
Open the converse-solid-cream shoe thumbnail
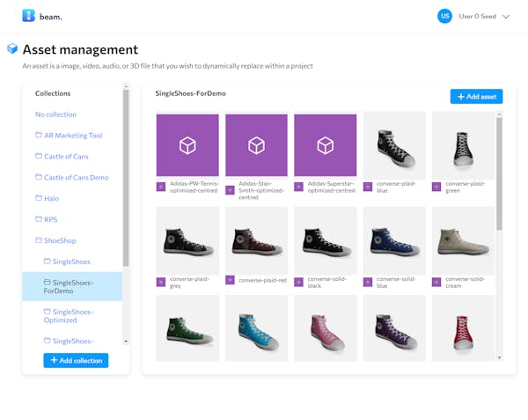[x=464, y=241]
